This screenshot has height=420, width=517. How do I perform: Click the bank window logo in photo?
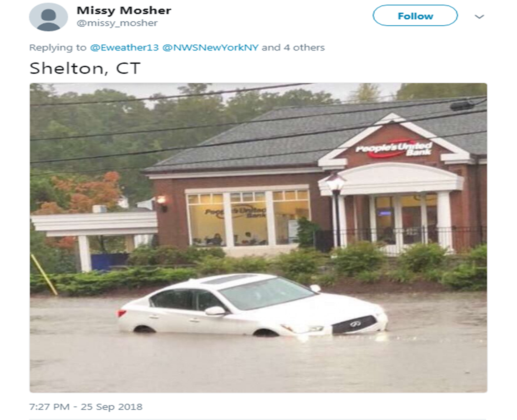click(235, 212)
